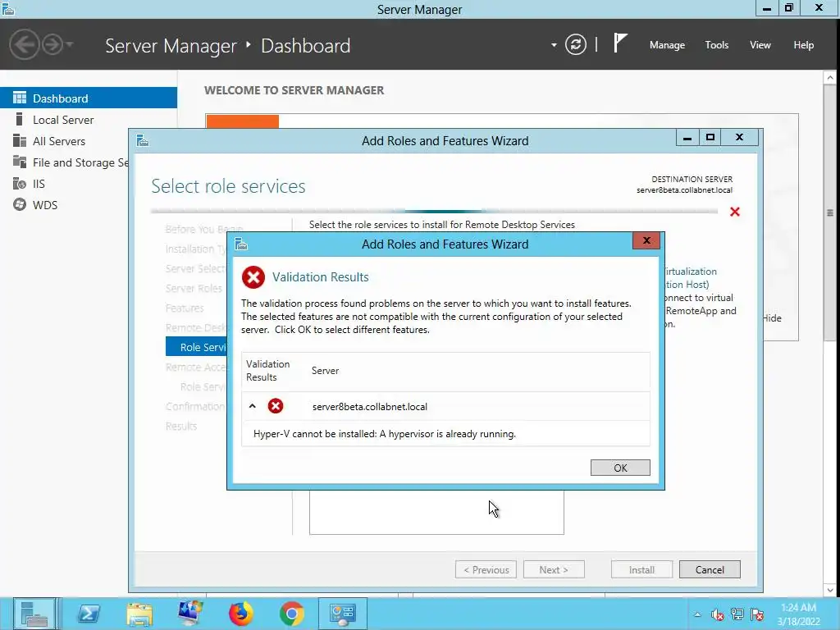
Task: Click the Server Manager title bar app icon
Action: tap(8, 9)
